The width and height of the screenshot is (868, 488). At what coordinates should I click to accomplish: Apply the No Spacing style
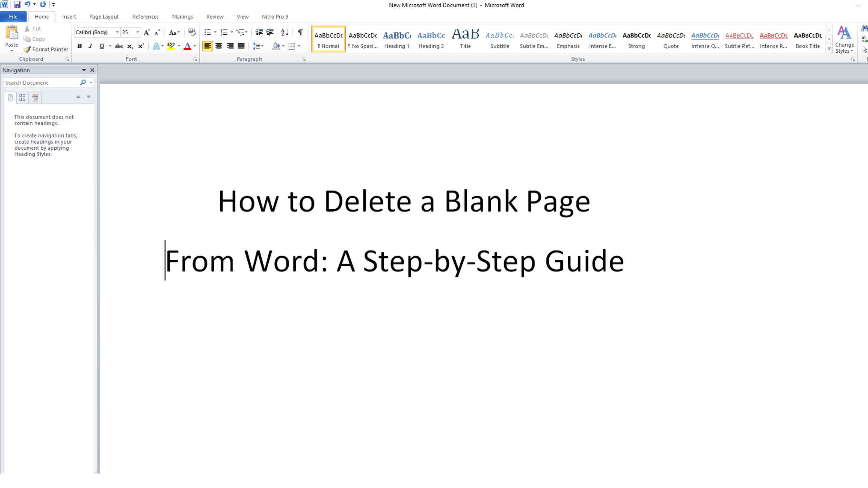coord(363,39)
